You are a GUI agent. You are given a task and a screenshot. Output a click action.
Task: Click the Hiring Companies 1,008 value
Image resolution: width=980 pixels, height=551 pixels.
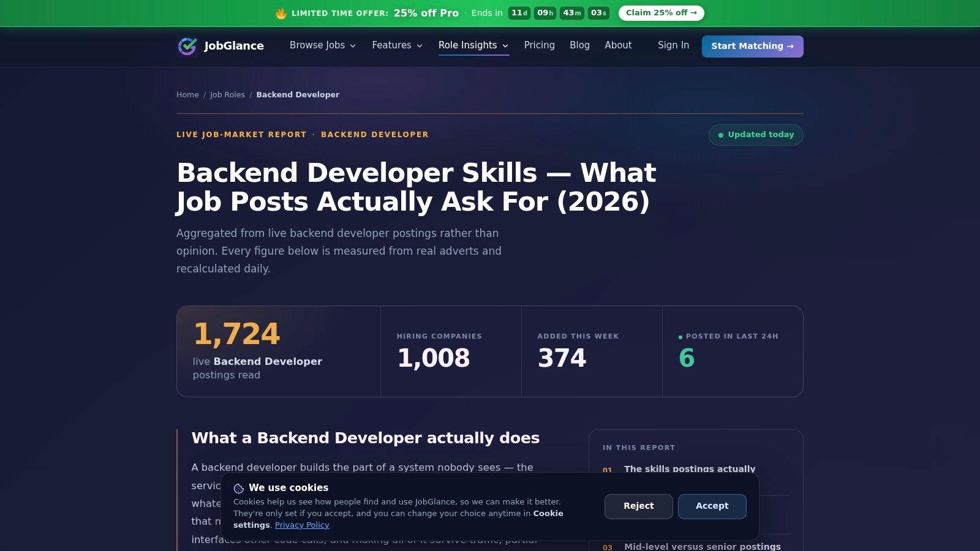coord(434,358)
